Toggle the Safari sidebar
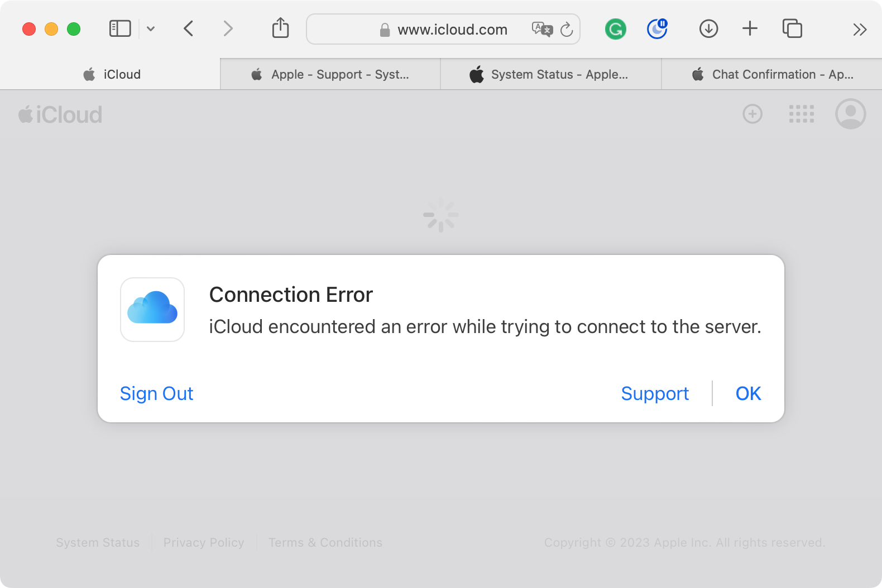Image resolution: width=882 pixels, height=588 pixels. pyautogui.click(x=119, y=28)
